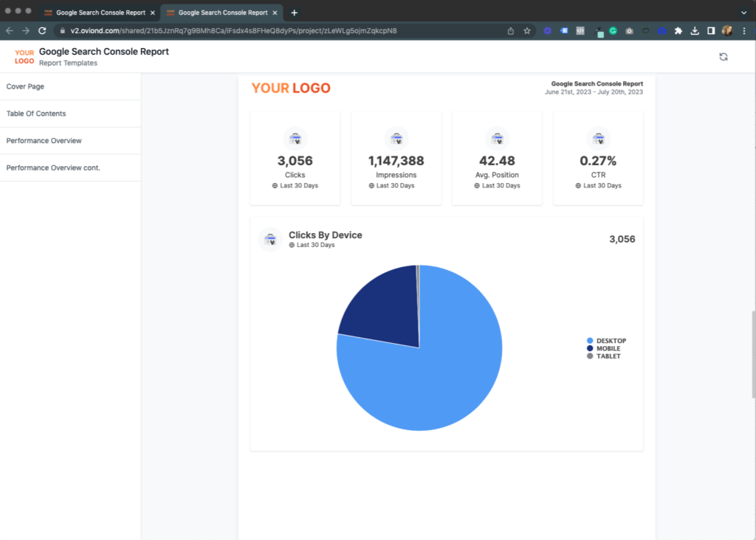Click the tab search chevron in the tab strip

[x=744, y=13]
